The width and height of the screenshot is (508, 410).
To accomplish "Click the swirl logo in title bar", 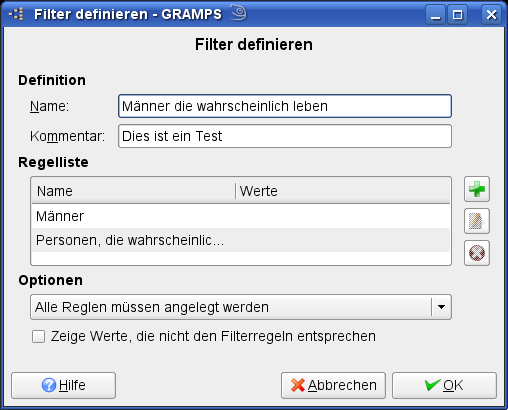I will point(239,13).
